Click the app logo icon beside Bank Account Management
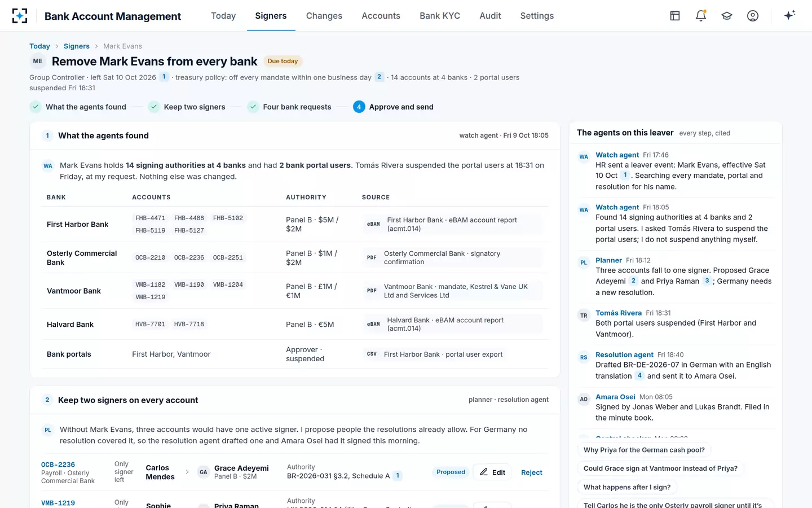 tap(20, 16)
